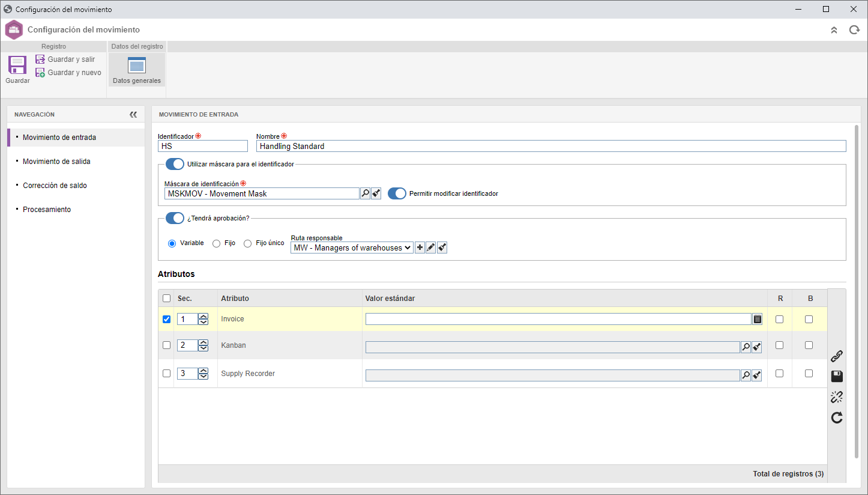Click the Guardar save icon

(x=17, y=65)
